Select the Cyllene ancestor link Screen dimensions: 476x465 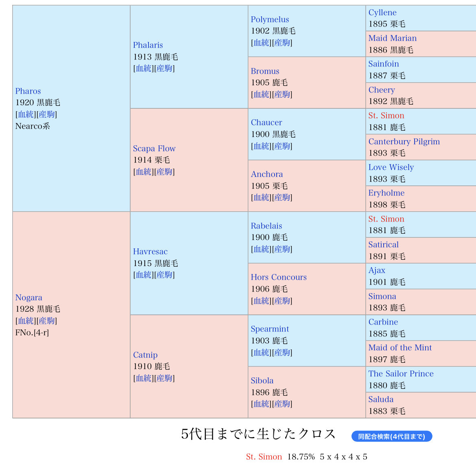pos(382,13)
